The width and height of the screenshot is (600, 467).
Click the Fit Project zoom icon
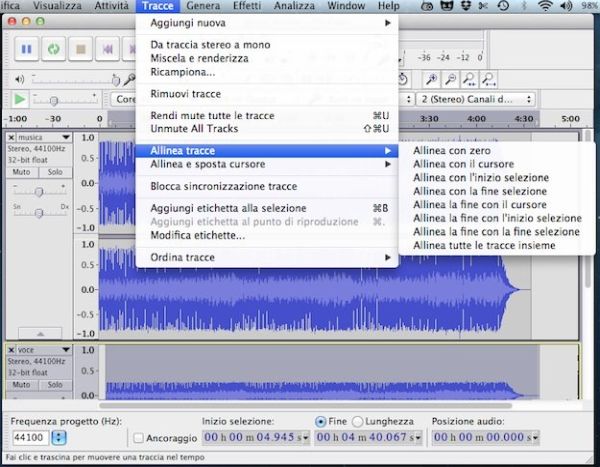489,79
